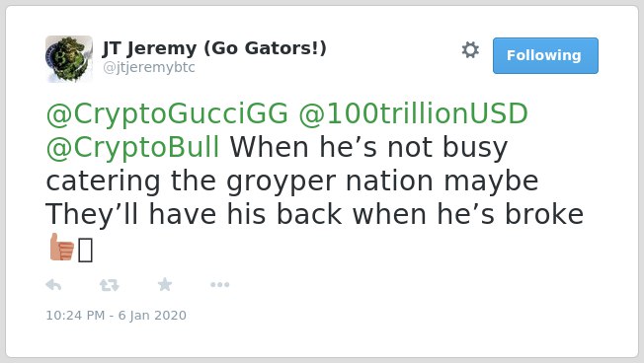Screen dimensions: 644x363
Task: Click the word 'catering' in the tweet
Action: click(x=103, y=181)
